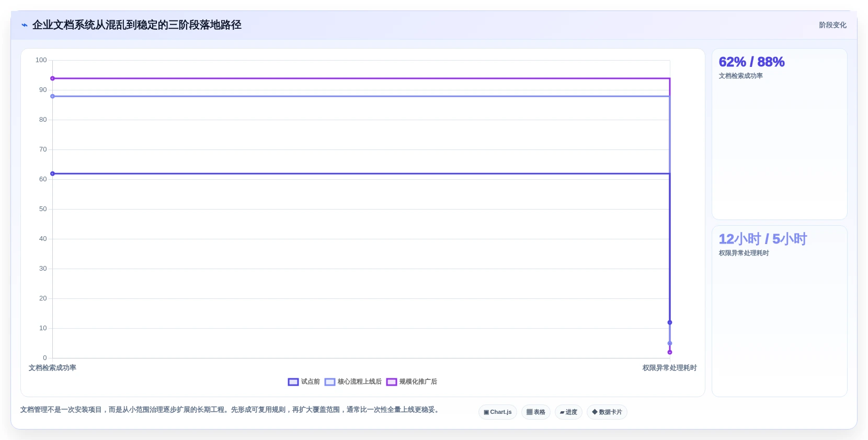Image resolution: width=868 pixels, height=440 pixels.
Task: Click the Chart.js tag button
Action: 498,412
